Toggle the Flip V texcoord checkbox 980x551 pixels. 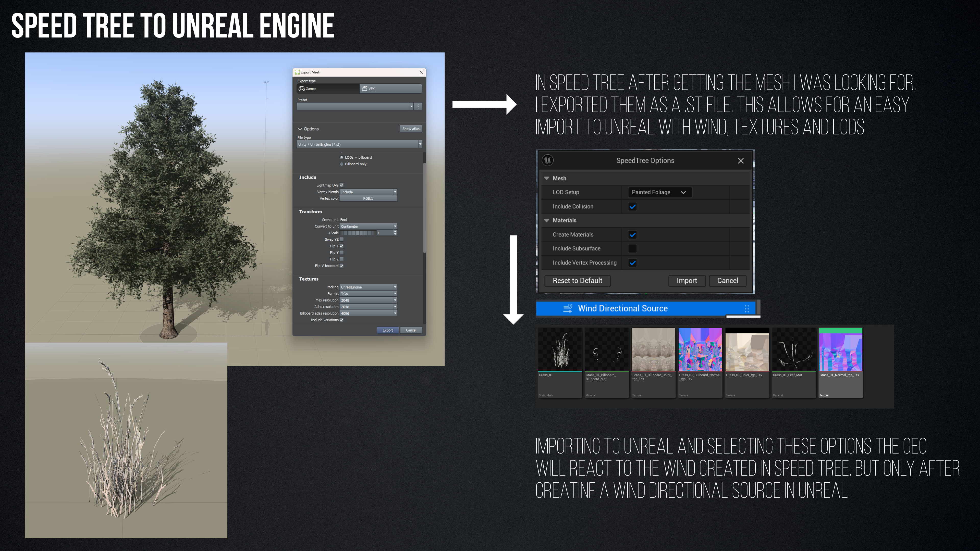pos(342,266)
